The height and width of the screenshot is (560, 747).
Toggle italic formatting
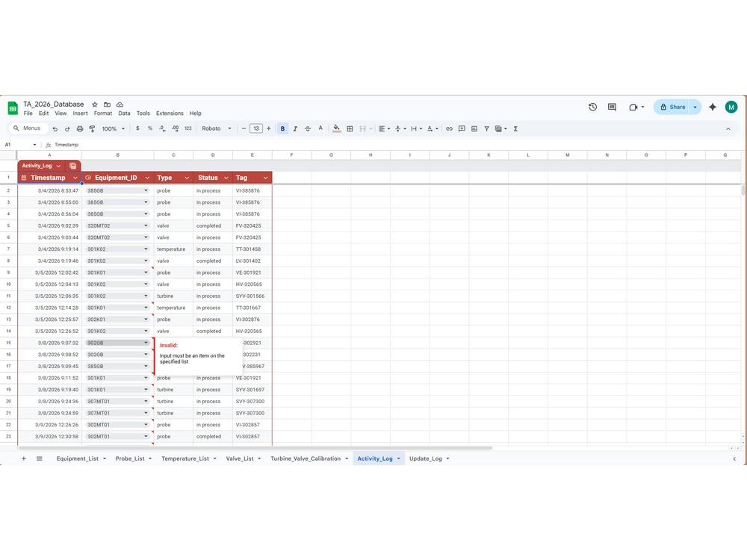coord(295,128)
